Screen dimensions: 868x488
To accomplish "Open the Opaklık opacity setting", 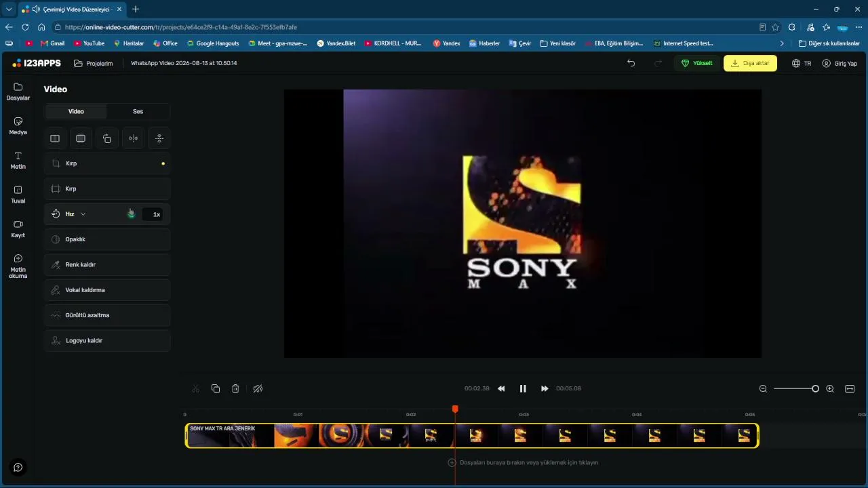I will (107, 239).
